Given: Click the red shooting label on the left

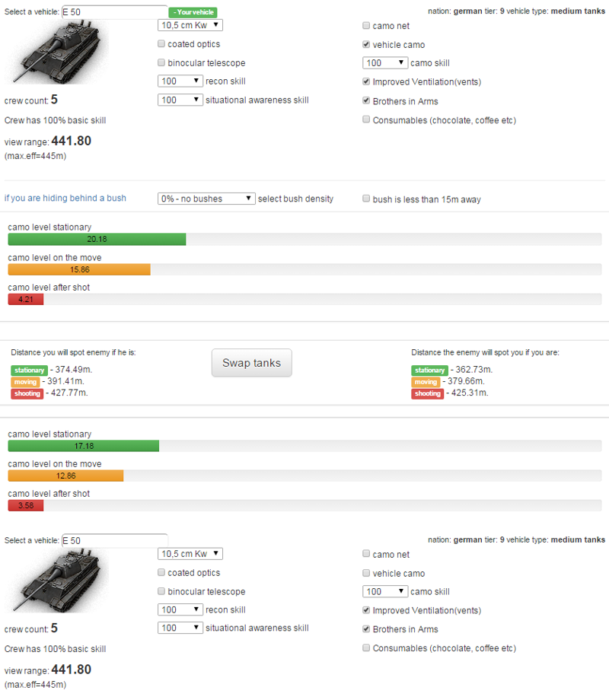Looking at the screenshot, I should pos(27,393).
